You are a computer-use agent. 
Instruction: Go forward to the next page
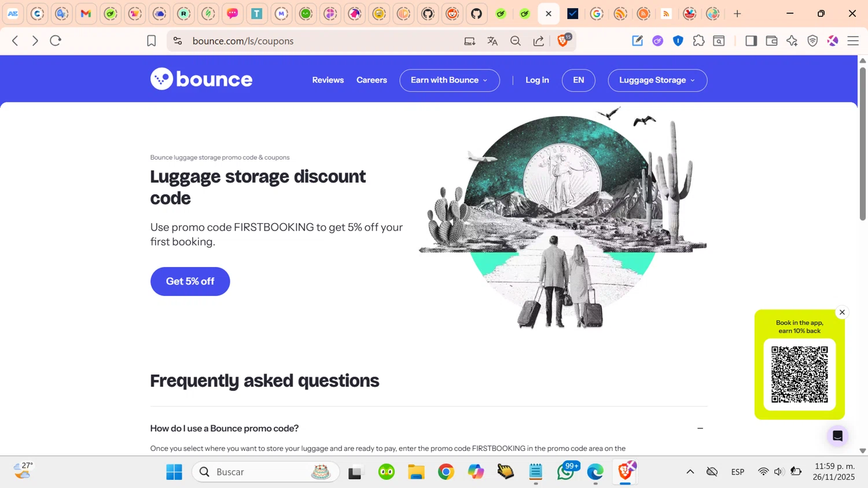[x=35, y=41]
